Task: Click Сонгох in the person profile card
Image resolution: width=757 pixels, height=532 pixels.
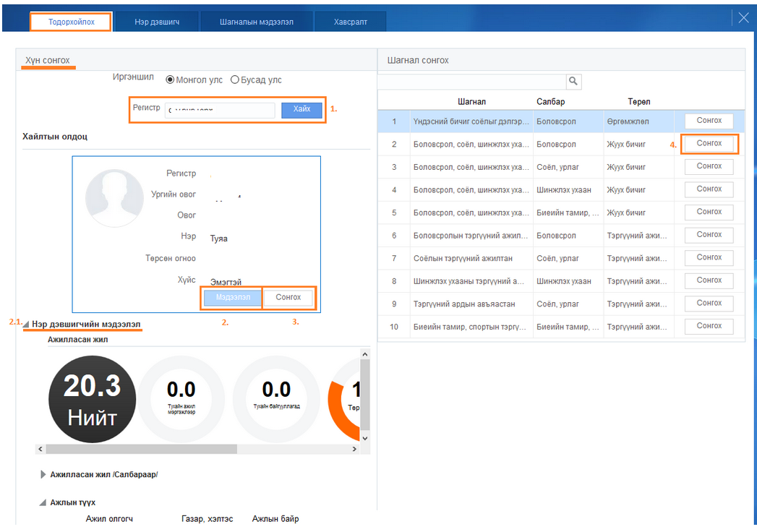Action: click(x=288, y=297)
